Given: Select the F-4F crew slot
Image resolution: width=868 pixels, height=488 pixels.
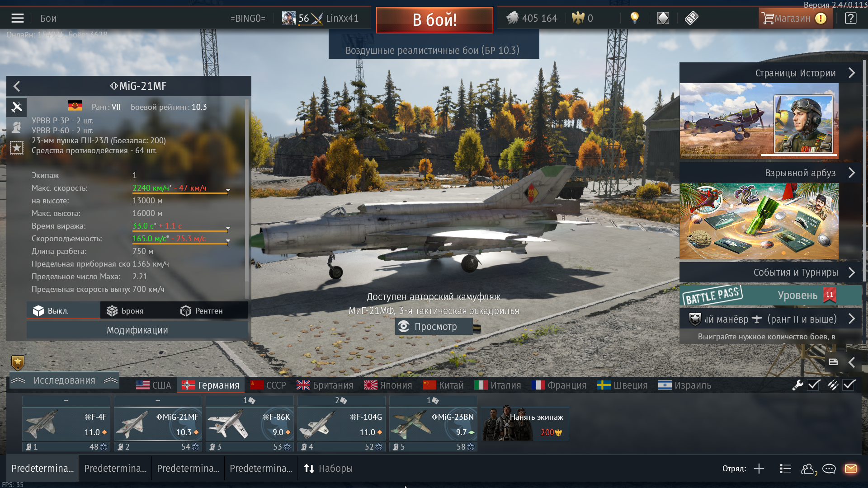Looking at the screenshot, I should coord(66,424).
